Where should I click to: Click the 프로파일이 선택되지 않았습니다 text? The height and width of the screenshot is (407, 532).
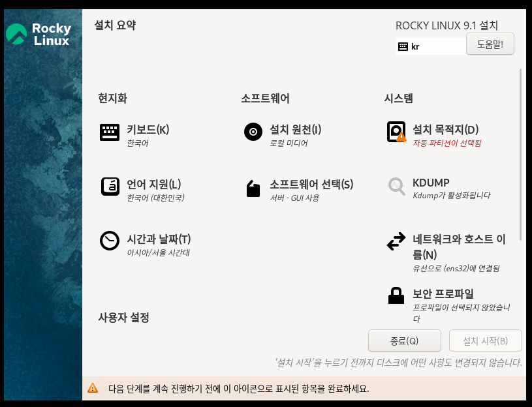tap(462, 313)
